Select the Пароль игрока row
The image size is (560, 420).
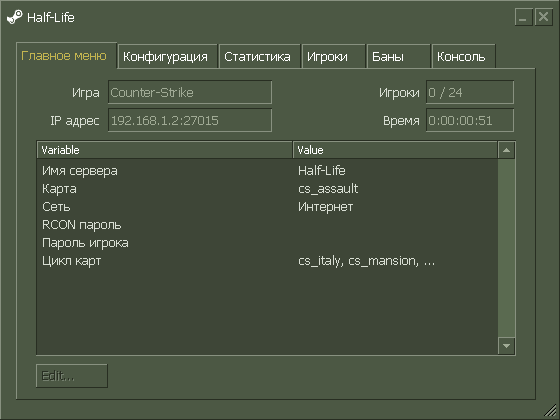[267, 243]
